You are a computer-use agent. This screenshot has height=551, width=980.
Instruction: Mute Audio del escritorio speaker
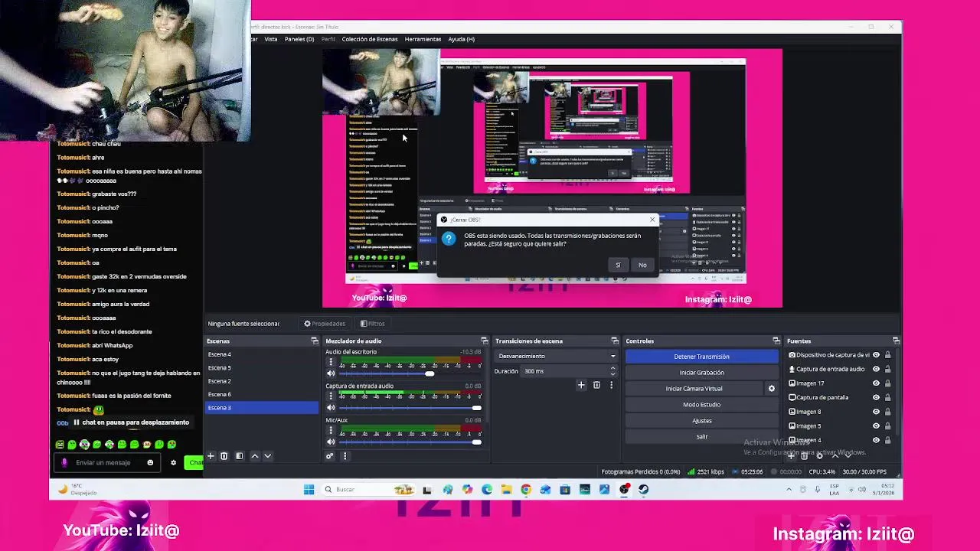click(x=331, y=373)
